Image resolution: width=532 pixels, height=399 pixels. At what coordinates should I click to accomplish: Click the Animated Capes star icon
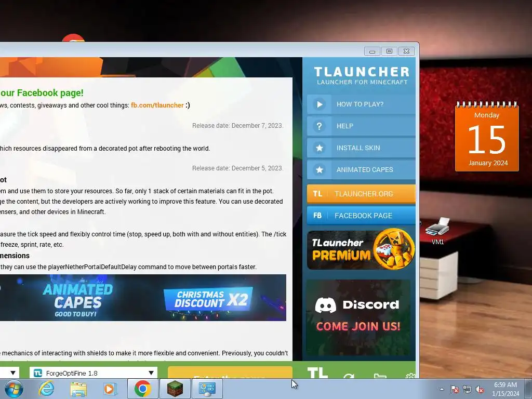320,170
